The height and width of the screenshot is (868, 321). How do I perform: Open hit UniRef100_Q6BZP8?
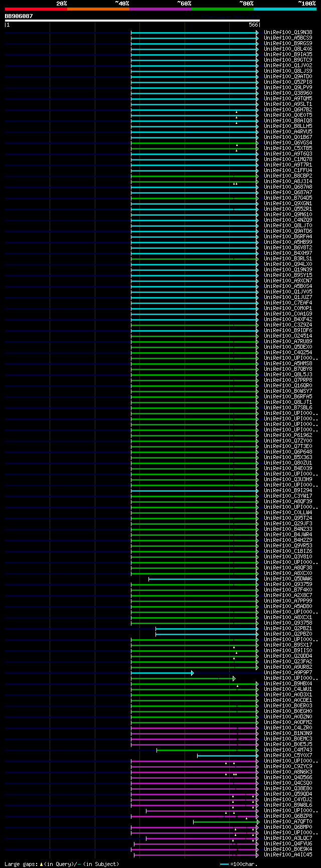288,816
